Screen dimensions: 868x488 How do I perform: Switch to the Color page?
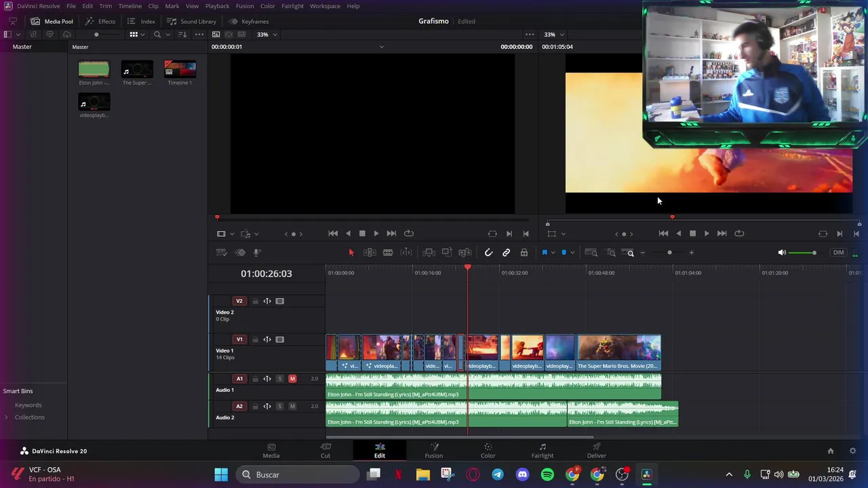(x=488, y=451)
